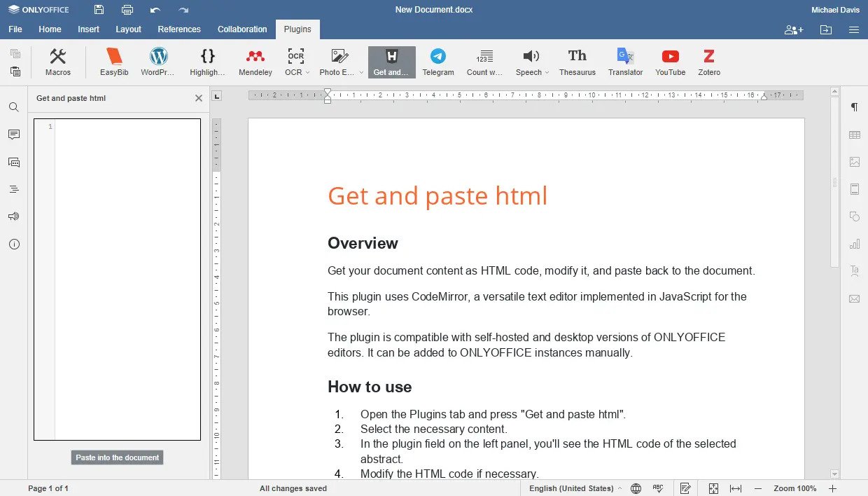Toggle Fit to Width view
The height and width of the screenshot is (496, 868).
click(736, 488)
